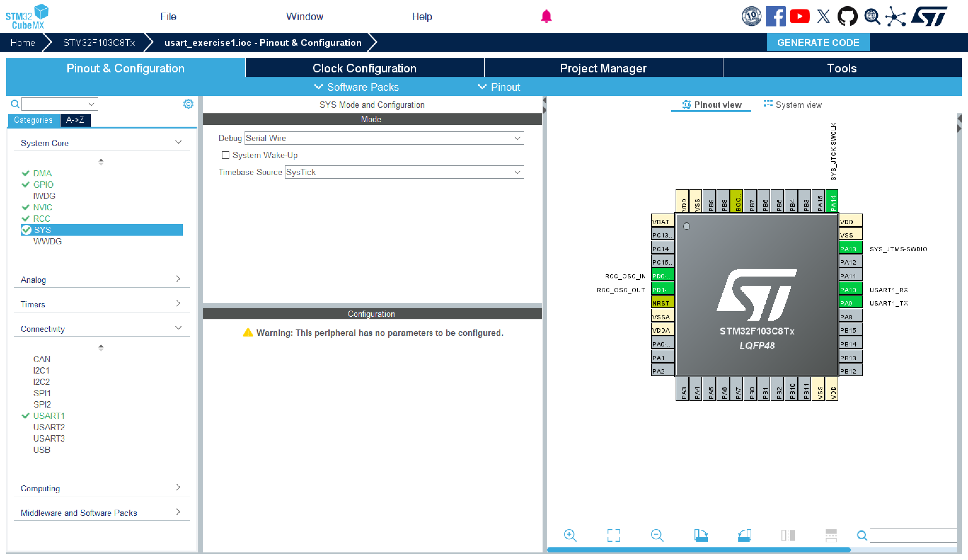Switch to the Clock Configuration tab
The image size is (968, 560).
click(364, 68)
